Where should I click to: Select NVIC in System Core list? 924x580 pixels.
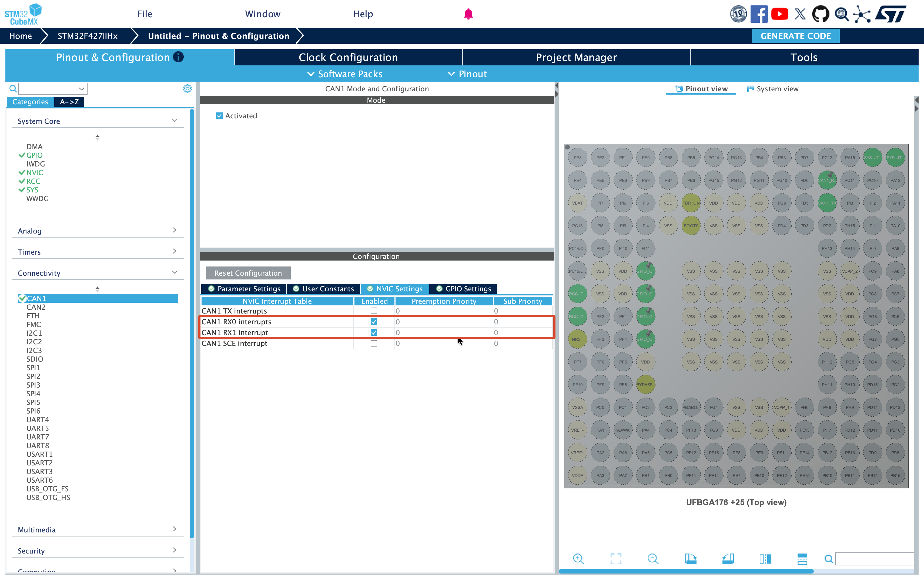coord(35,173)
